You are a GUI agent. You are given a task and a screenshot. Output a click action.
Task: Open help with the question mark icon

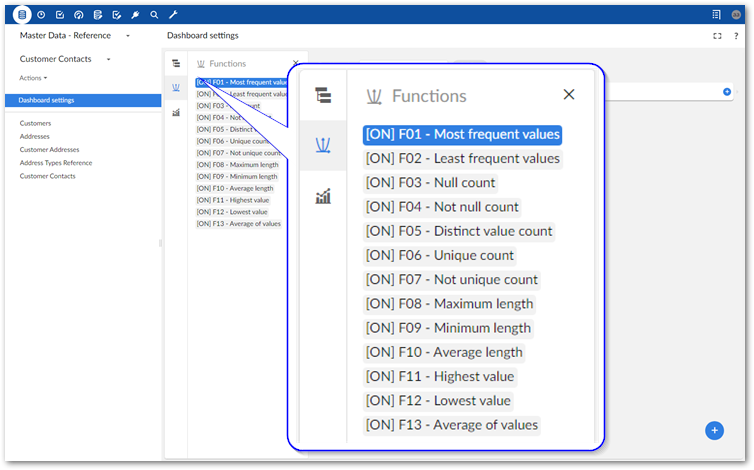(736, 36)
